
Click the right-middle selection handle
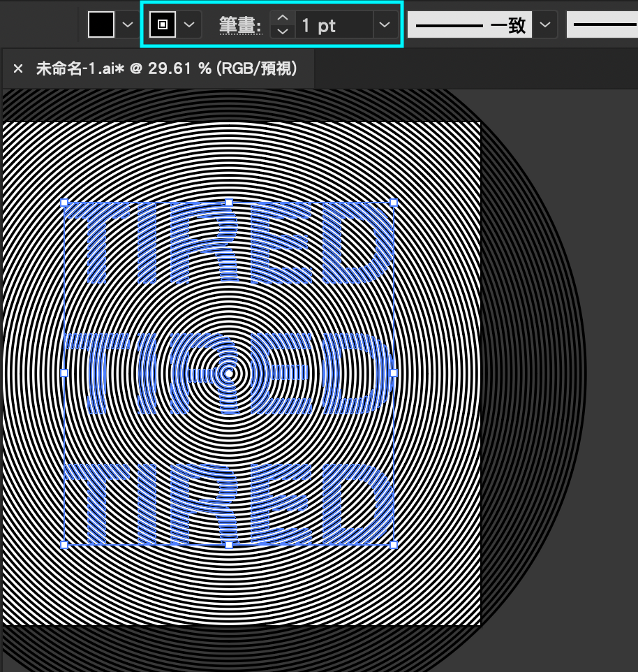tap(394, 373)
